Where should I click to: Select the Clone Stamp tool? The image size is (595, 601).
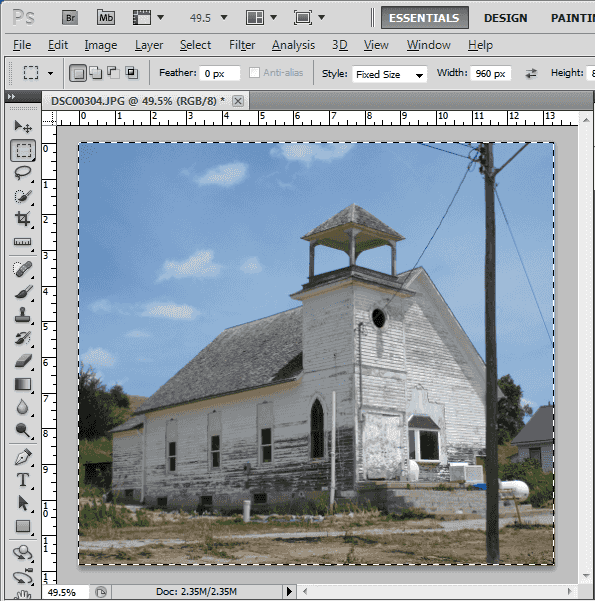point(23,315)
